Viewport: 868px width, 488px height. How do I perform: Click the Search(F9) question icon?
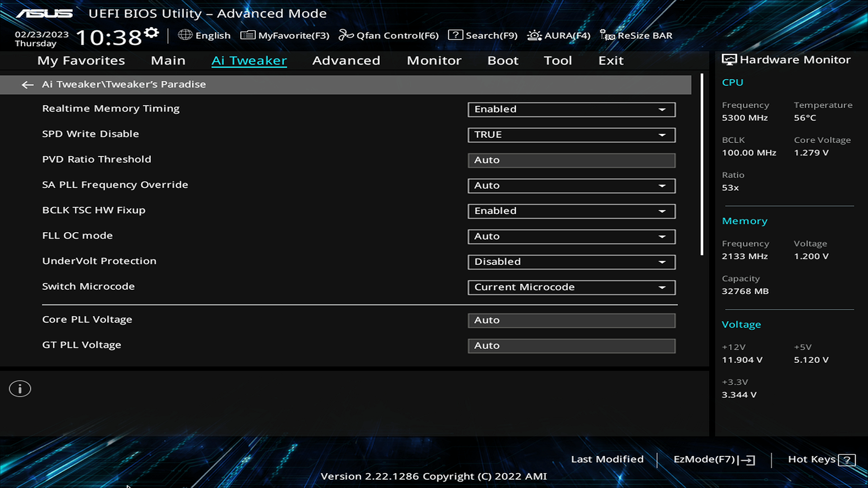click(x=455, y=35)
